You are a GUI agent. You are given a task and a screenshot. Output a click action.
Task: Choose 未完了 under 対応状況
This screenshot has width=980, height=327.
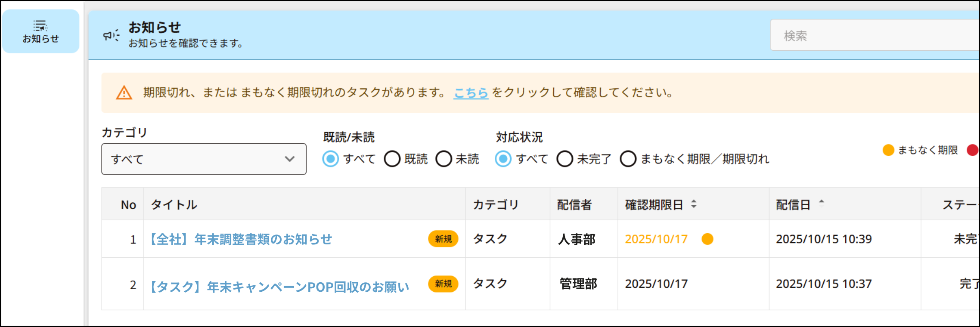[564, 159]
